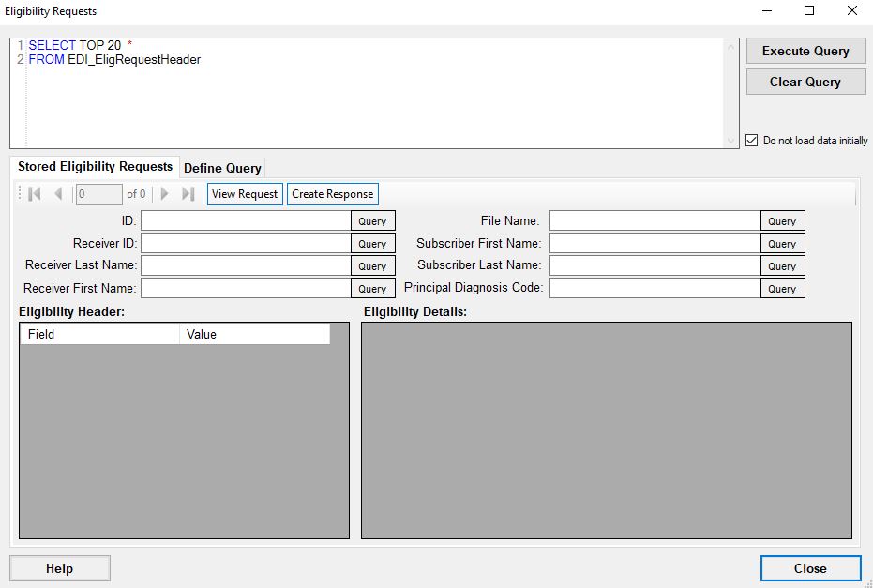Image resolution: width=873 pixels, height=588 pixels.
Task: Click the current record position field
Action: tap(99, 194)
